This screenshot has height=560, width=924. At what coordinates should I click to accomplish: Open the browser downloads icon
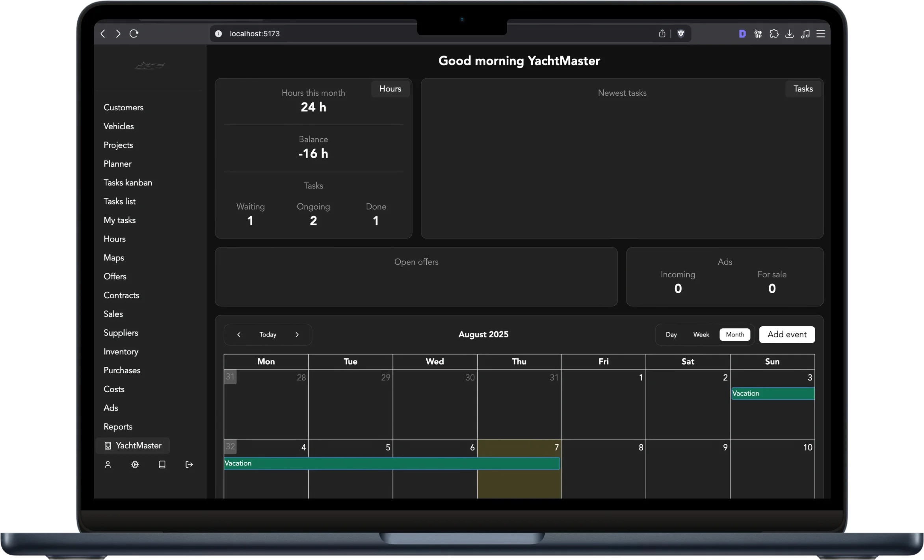790,33
